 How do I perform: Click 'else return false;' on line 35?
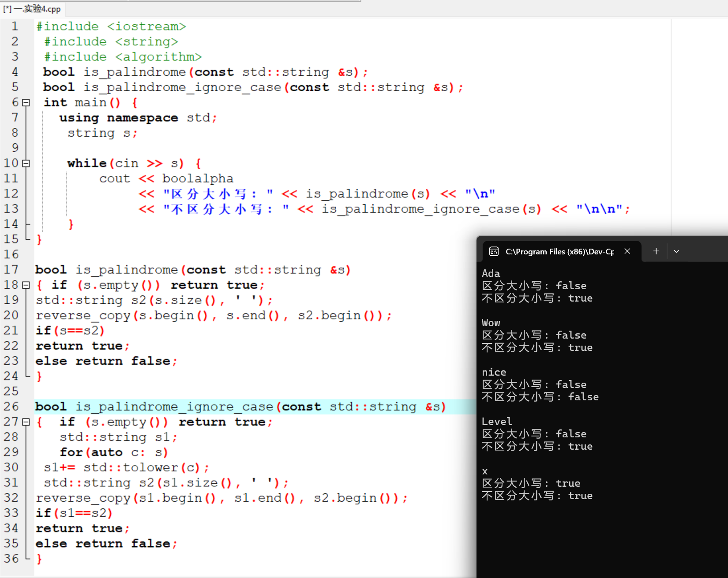107,544
